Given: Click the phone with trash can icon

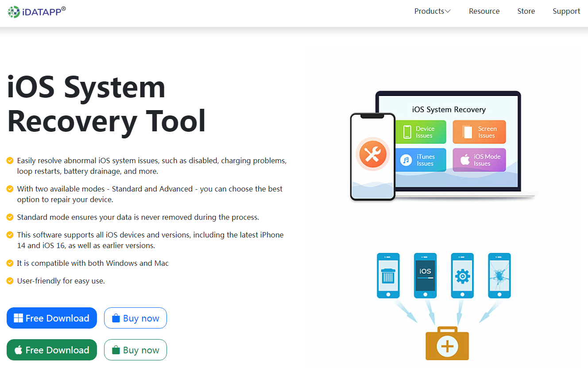Looking at the screenshot, I should pyautogui.click(x=388, y=276).
